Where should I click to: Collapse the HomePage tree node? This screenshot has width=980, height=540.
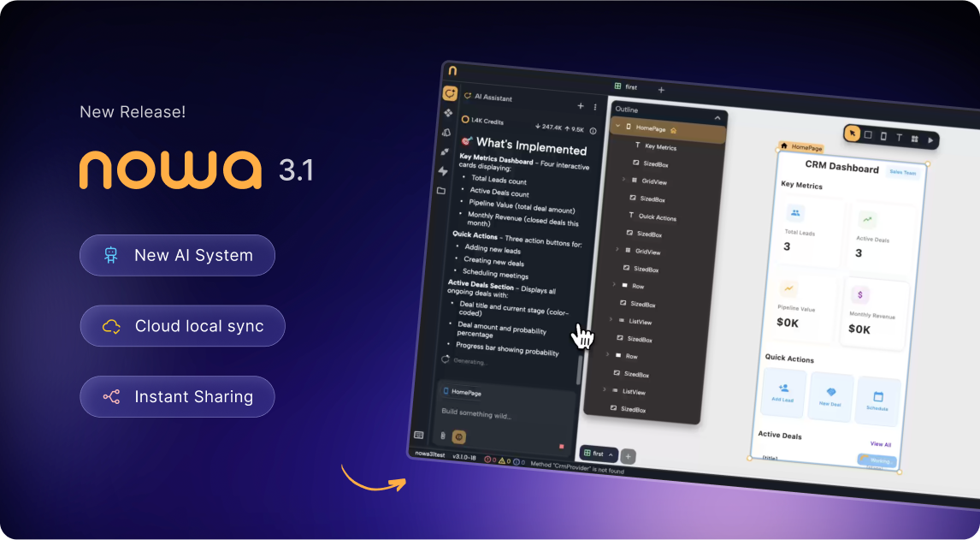click(618, 127)
